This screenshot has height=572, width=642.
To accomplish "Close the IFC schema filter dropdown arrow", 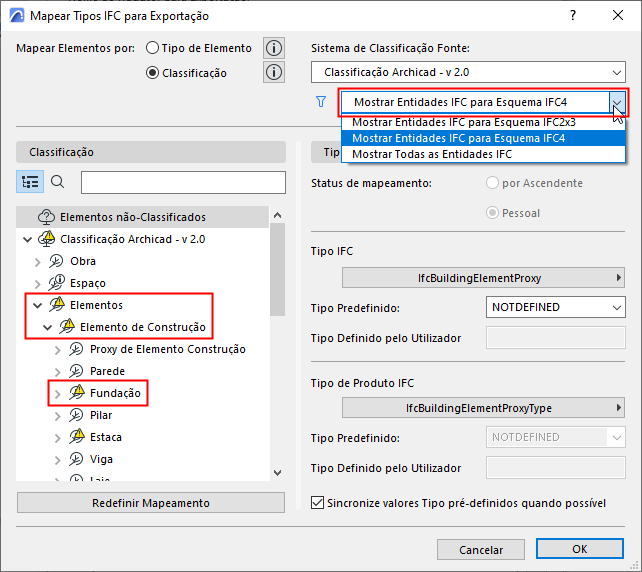I will [617, 102].
